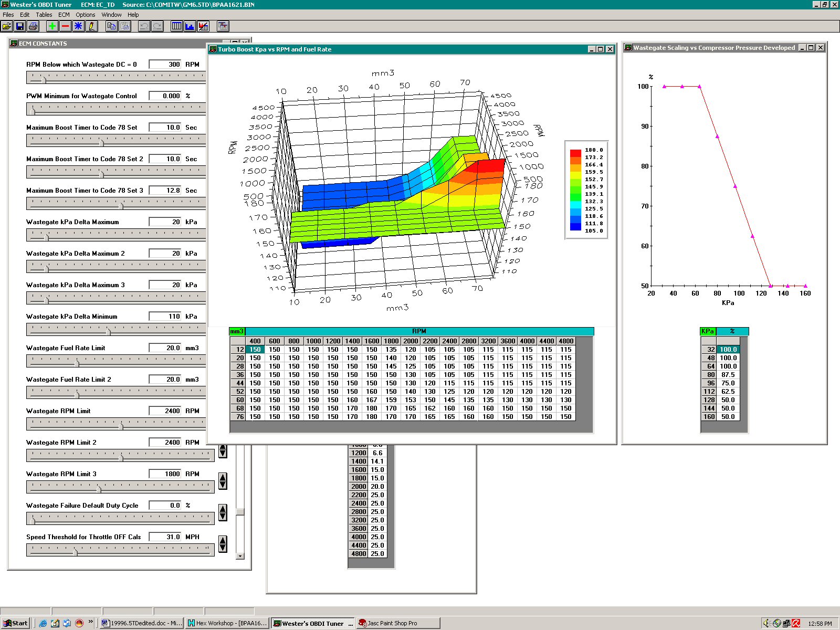Click the system clock showing 12:58 PM
840x630 pixels.
[820, 624]
